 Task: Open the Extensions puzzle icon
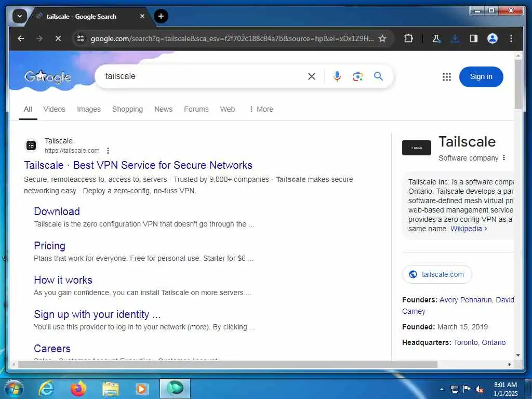point(408,38)
